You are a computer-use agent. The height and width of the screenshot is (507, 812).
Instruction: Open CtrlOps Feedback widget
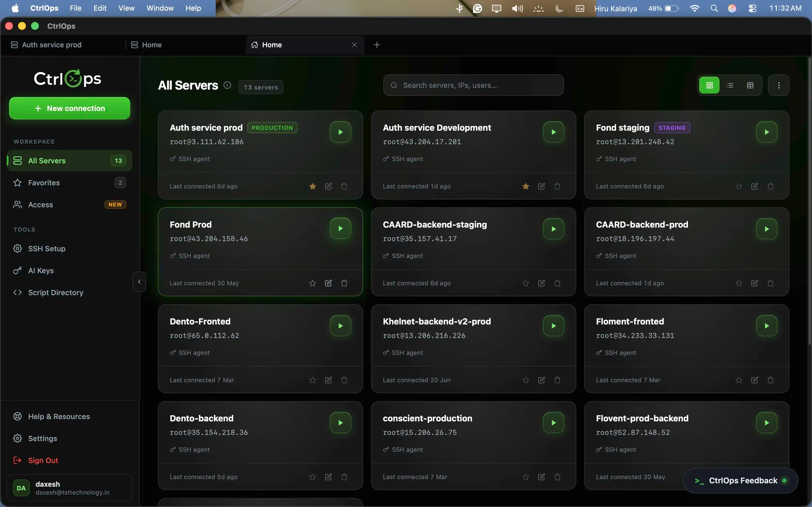[741, 481]
